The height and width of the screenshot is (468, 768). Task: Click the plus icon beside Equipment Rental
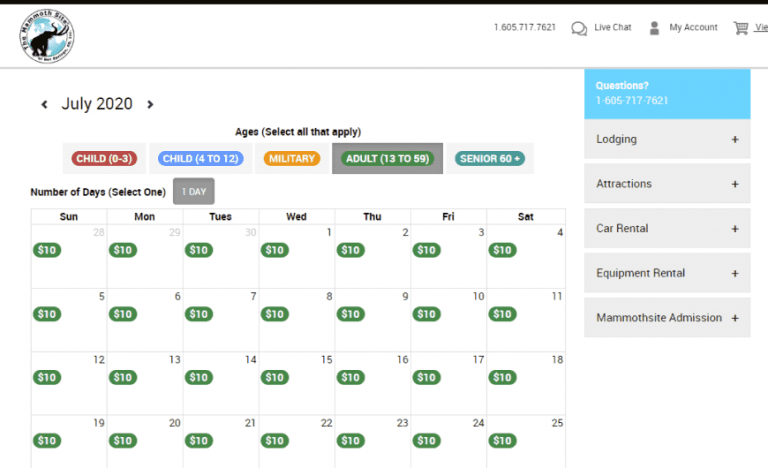735,273
